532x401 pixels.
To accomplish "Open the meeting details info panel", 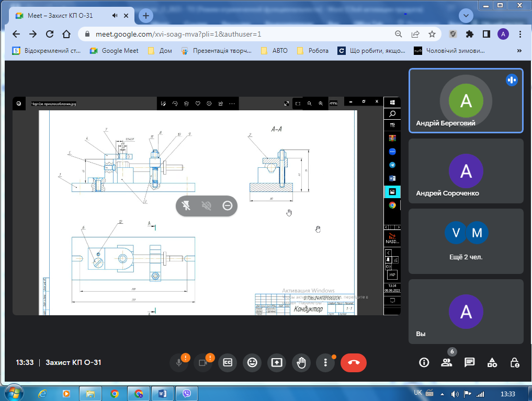I will [424, 363].
